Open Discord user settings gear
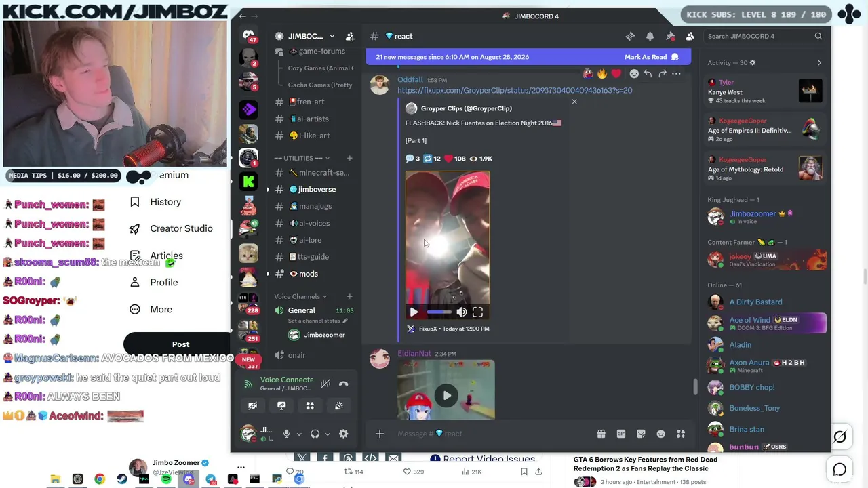The height and width of the screenshot is (488, 868). (x=343, y=434)
